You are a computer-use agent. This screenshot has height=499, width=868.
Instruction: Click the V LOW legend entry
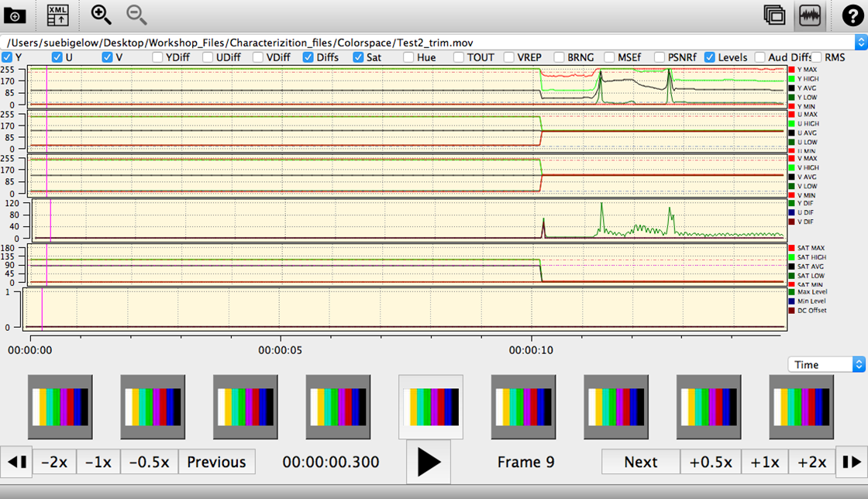[803, 186]
